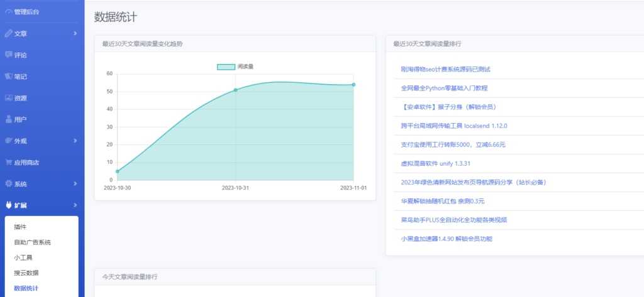Expand the 系统 submenu arrow
The image size is (644, 297).
75,184
